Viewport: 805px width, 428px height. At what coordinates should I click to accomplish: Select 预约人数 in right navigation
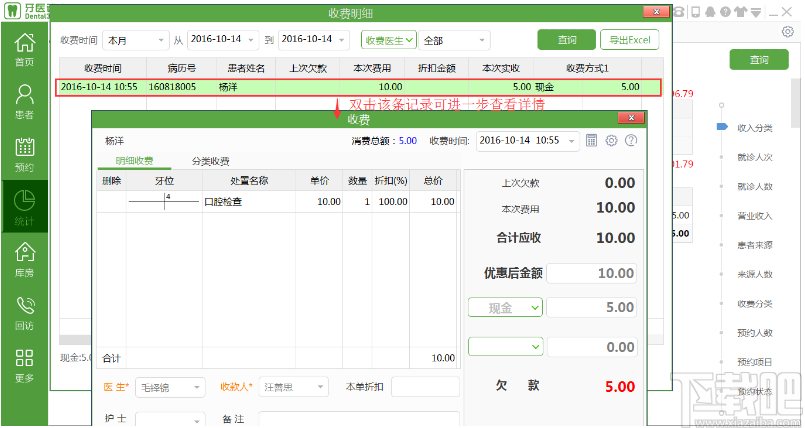coord(755,333)
